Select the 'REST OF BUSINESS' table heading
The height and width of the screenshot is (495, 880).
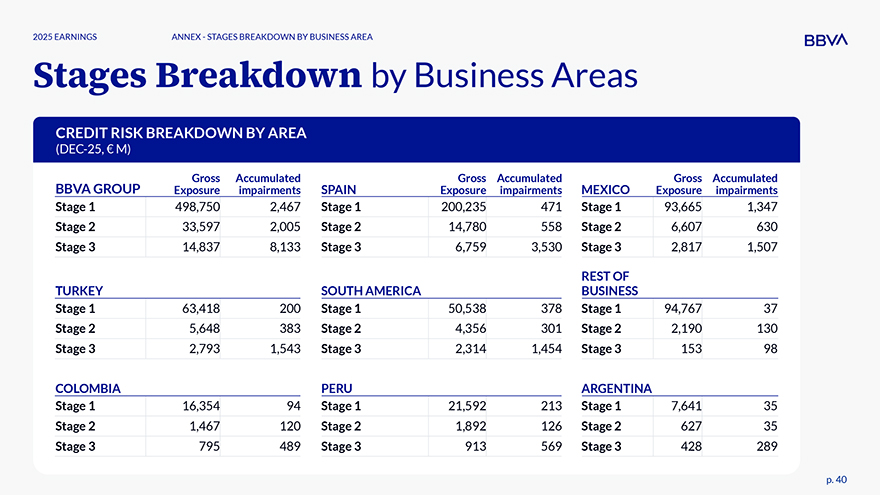pos(609,283)
